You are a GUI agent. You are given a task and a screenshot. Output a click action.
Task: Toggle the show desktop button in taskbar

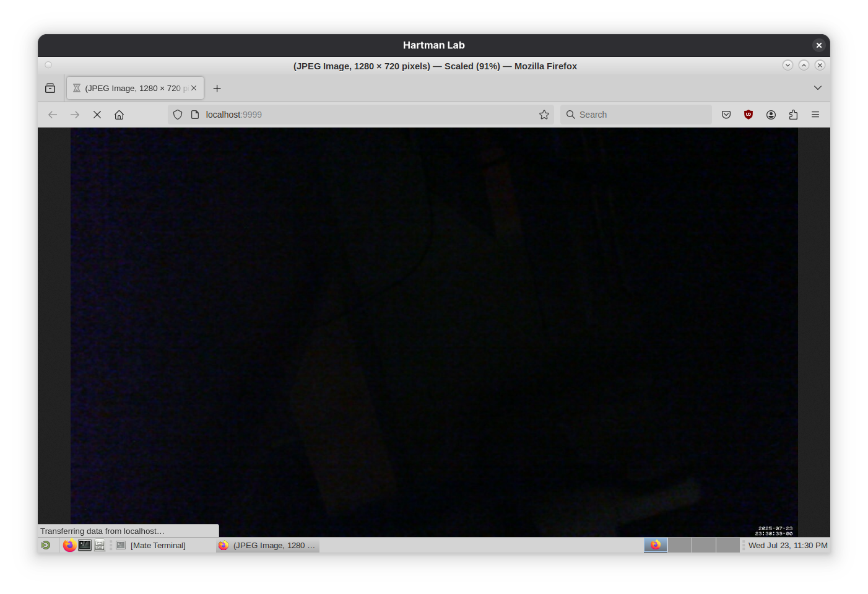46,545
